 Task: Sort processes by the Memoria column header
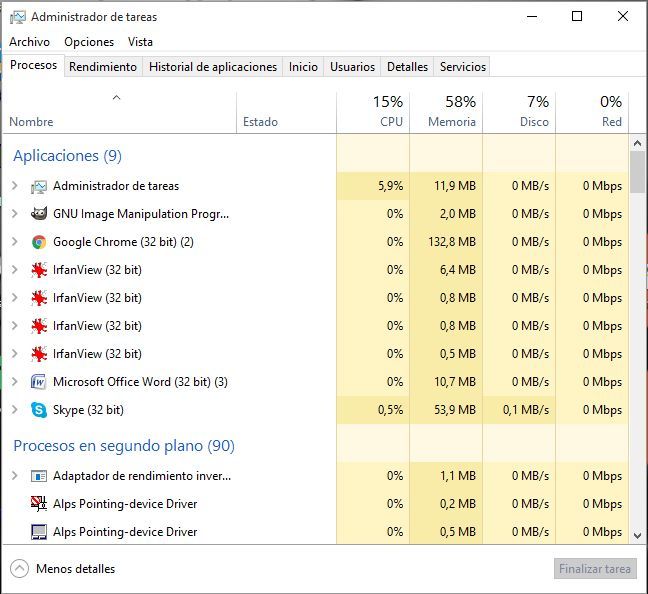pos(446,112)
